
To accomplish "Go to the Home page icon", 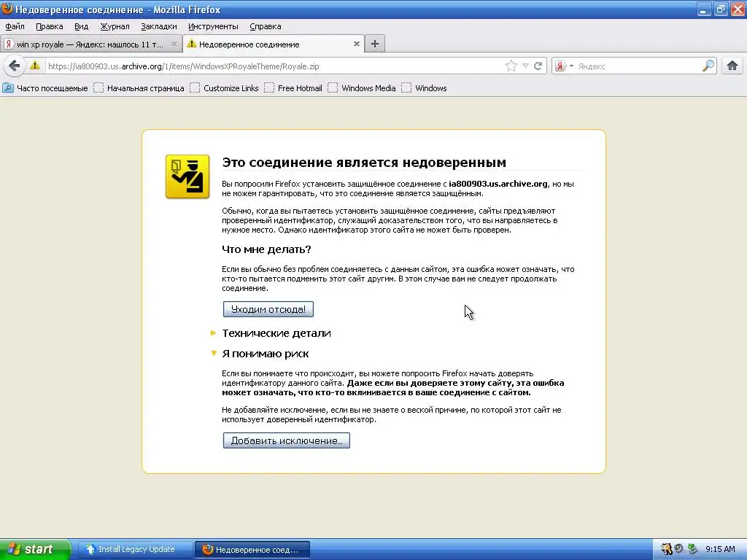I will click(732, 66).
